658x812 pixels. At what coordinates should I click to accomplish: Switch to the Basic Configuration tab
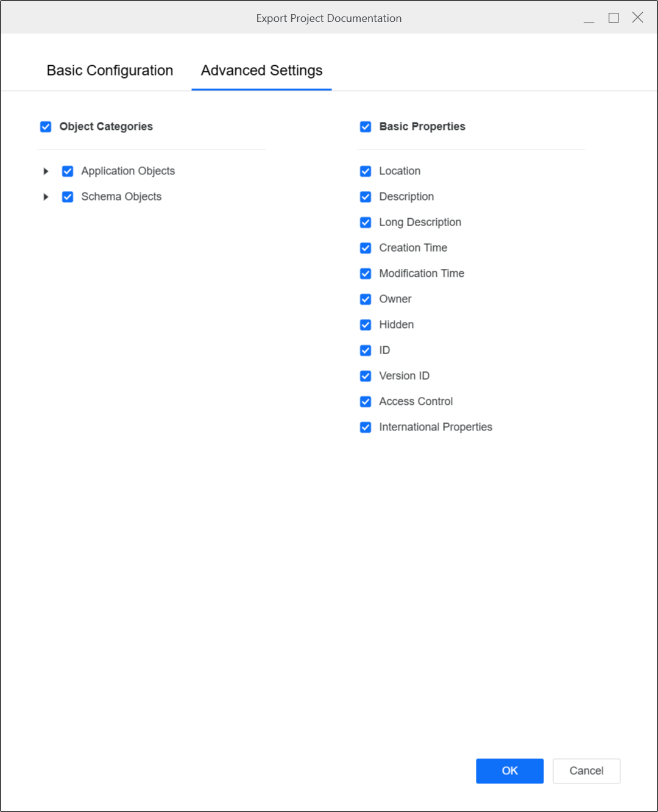click(110, 71)
